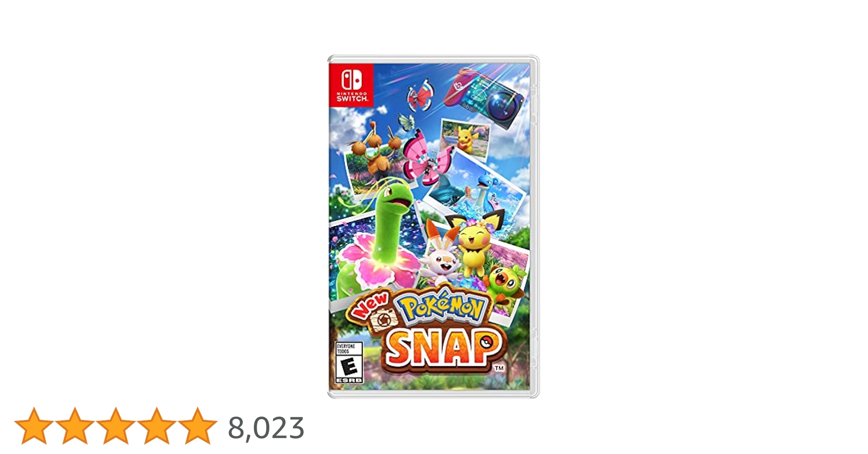Image resolution: width=868 pixels, height=454 pixels.
Task: Click the camera device at cover top
Action: (484, 97)
